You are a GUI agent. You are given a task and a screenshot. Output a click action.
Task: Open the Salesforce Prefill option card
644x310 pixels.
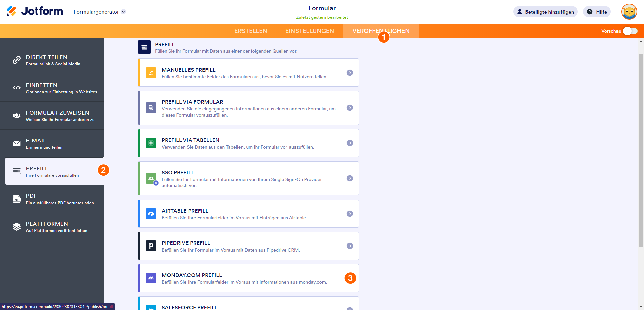tap(248, 303)
